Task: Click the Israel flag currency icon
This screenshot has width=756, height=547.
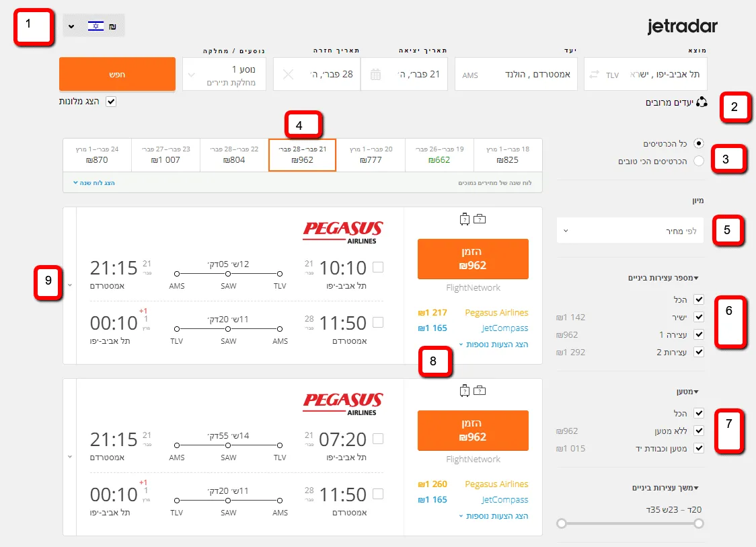Action: click(96, 26)
